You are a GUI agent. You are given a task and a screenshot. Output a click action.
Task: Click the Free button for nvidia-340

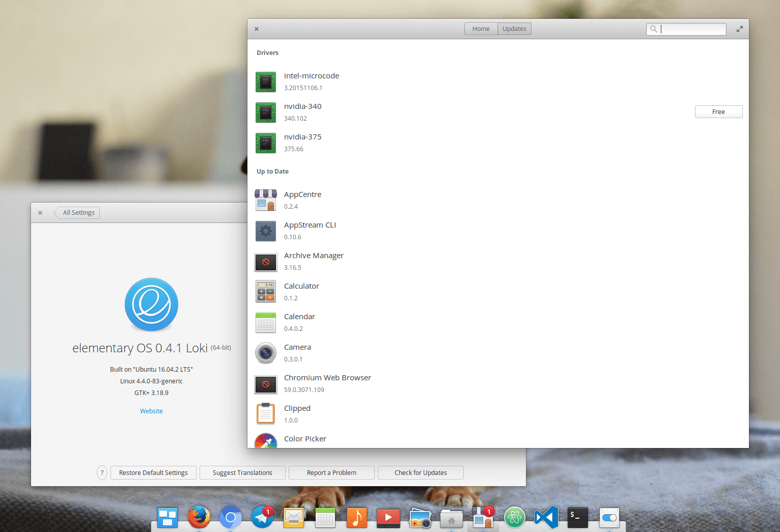[x=718, y=112]
